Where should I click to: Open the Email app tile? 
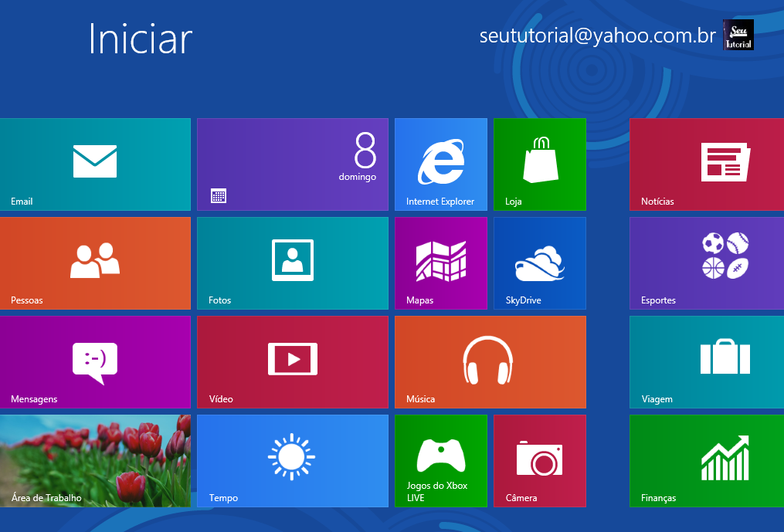pyautogui.click(x=95, y=164)
